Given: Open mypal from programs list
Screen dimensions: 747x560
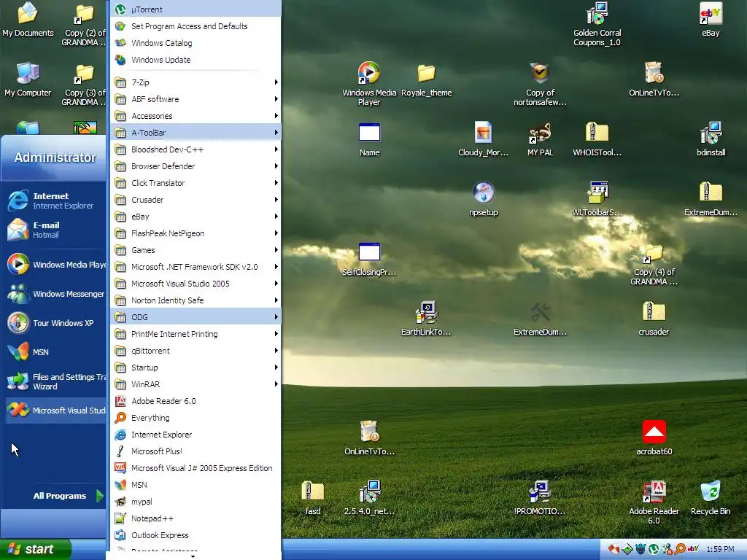Looking at the screenshot, I should click(x=196, y=502).
